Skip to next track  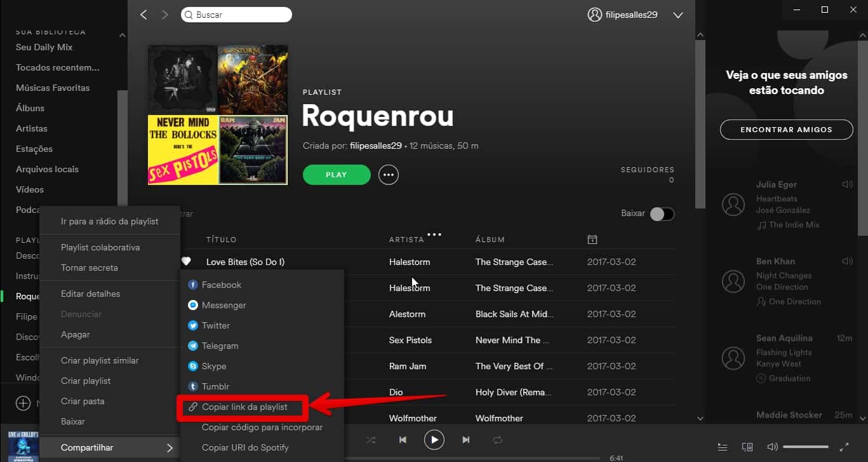[466, 440]
